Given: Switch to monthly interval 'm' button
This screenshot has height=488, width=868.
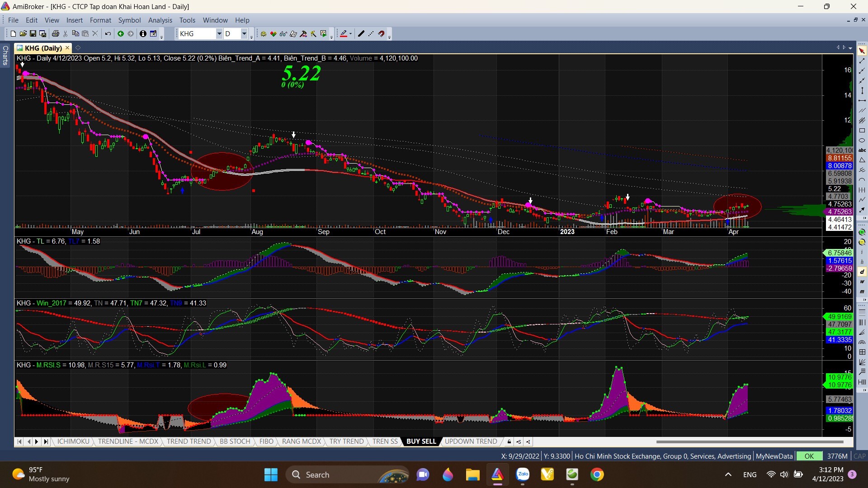Looking at the screenshot, I should point(862,291).
